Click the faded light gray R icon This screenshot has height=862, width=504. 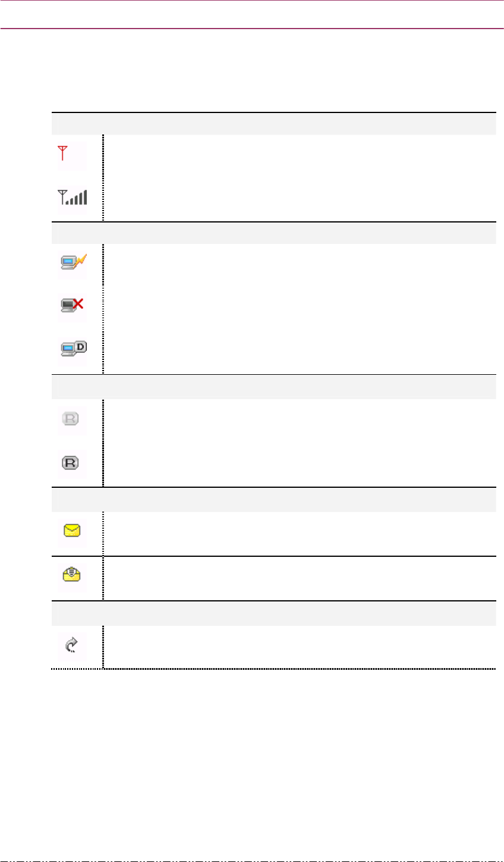tap(71, 419)
